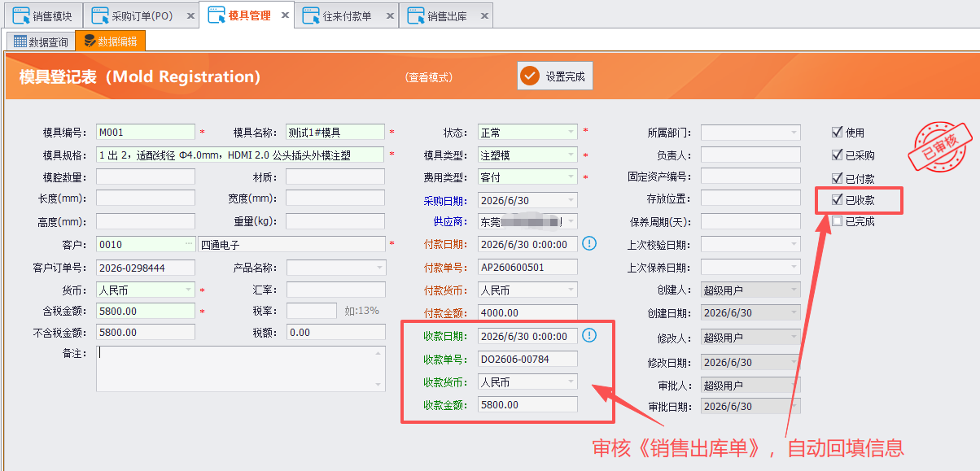980x471 pixels.
Task: Open the 采购日期 date dropdown
Action: 571,199
